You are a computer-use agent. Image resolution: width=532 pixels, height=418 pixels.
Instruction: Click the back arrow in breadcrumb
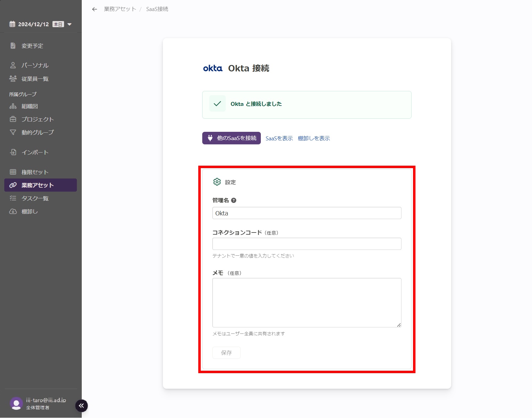pos(95,9)
